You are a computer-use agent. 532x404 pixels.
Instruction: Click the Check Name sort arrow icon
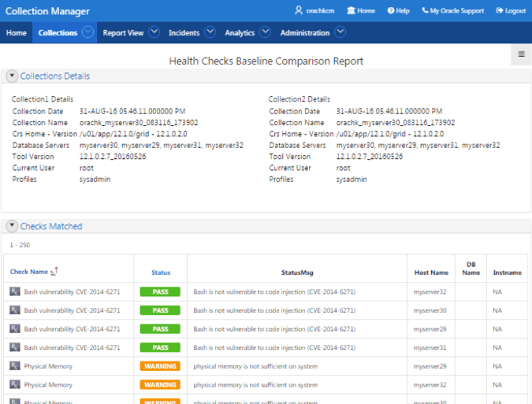tap(54, 271)
